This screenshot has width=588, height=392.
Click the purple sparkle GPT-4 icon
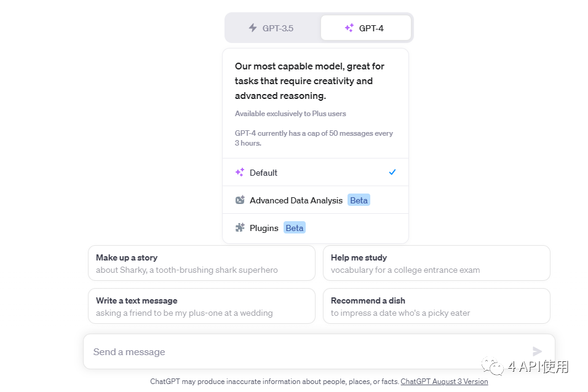click(349, 28)
